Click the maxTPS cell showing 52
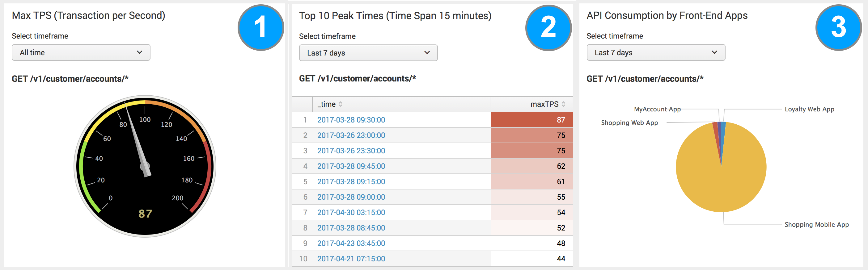The height and width of the screenshot is (270, 868). 532,228
